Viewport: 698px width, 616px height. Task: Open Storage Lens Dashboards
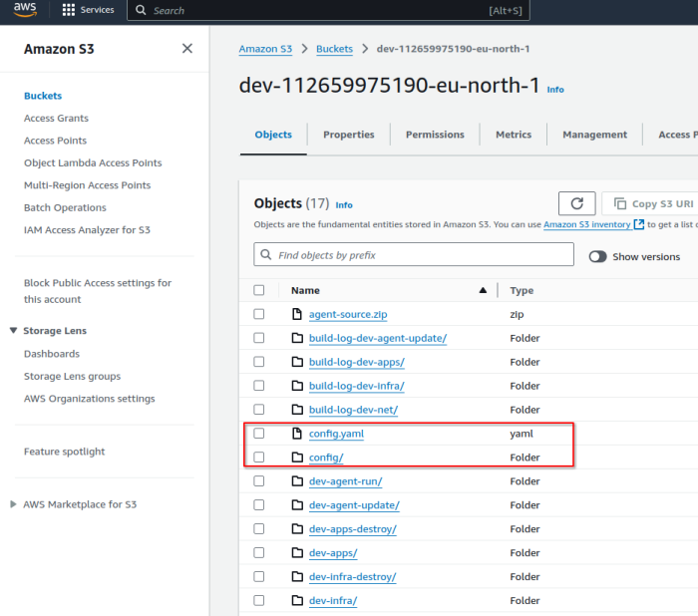[52, 354]
